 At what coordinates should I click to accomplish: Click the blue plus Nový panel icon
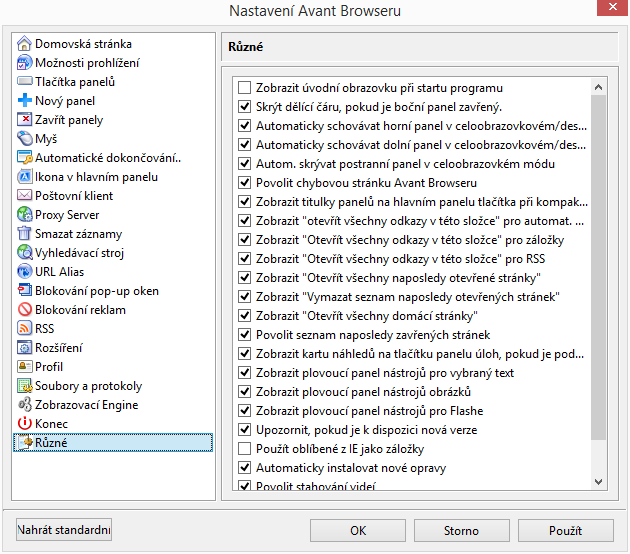[x=25, y=100]
